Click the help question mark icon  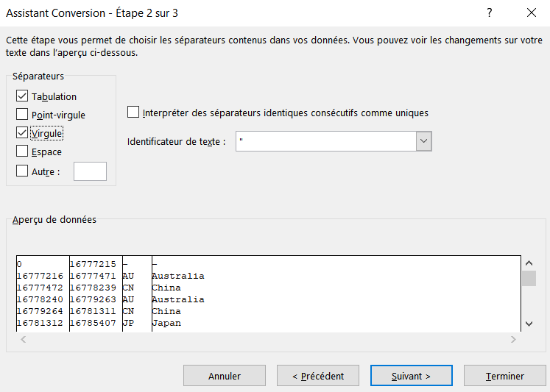[489, 13]
